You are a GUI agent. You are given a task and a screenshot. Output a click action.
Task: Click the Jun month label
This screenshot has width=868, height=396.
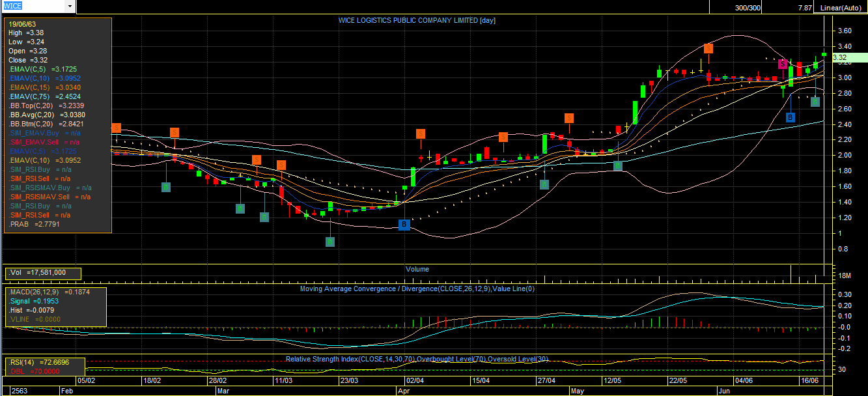click(723, 391)
